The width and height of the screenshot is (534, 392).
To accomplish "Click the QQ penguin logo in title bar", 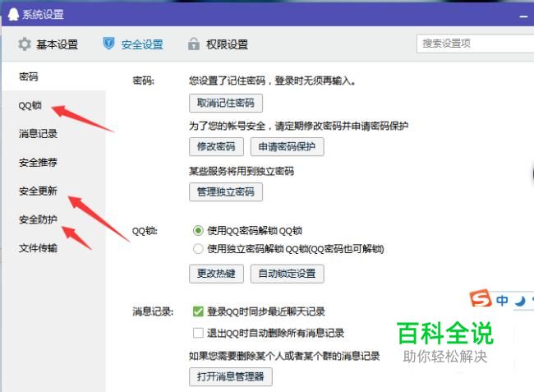I will coord(13,14).
